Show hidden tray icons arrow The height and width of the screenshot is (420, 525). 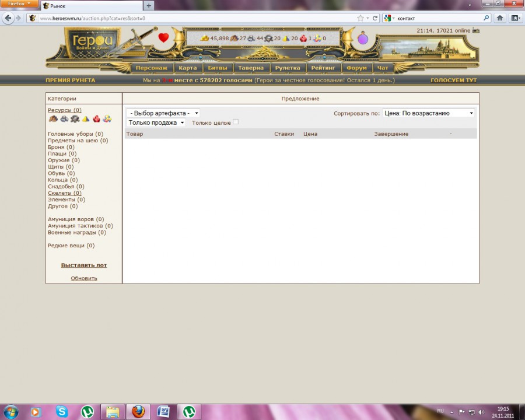point(452,412)
